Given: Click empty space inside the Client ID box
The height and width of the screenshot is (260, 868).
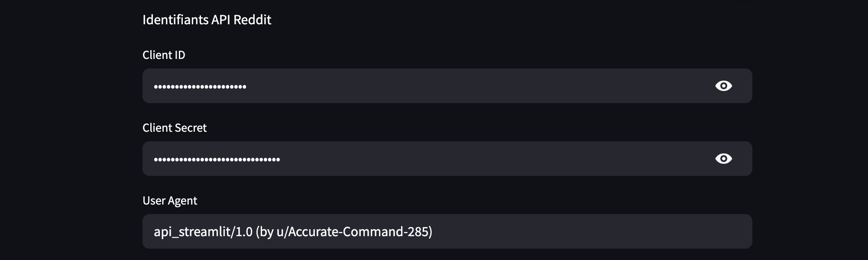Looking at the screenshot, I should click(476, 86).
